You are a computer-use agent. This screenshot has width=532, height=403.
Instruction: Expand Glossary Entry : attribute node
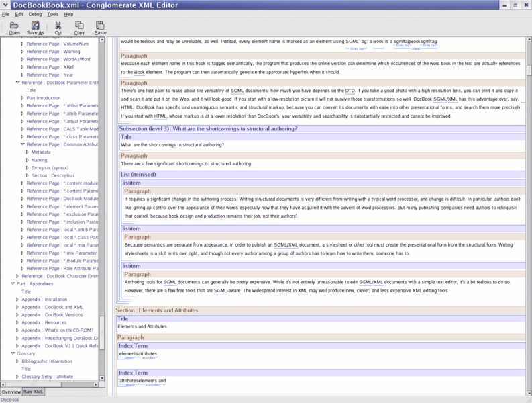pos(17,377)
